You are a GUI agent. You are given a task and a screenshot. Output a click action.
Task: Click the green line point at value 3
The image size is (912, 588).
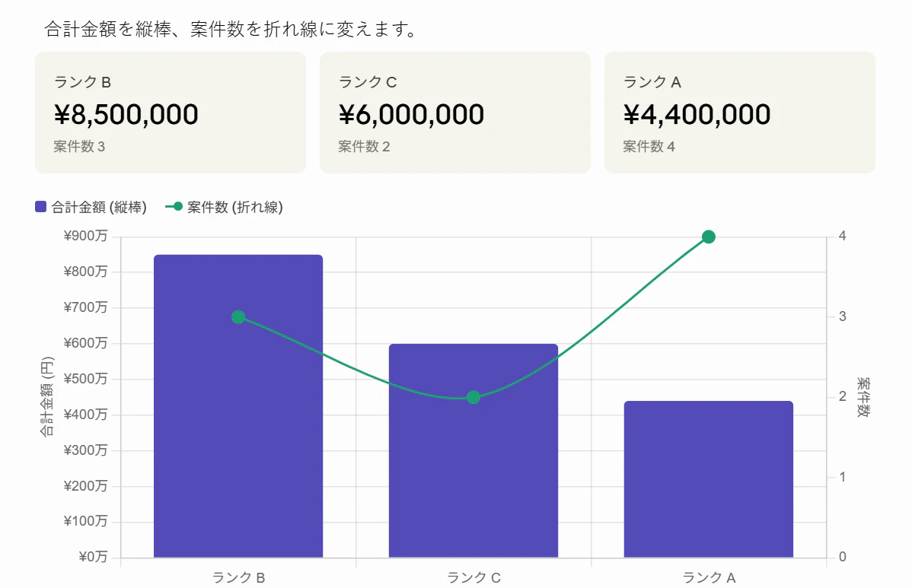click(238, 317)
